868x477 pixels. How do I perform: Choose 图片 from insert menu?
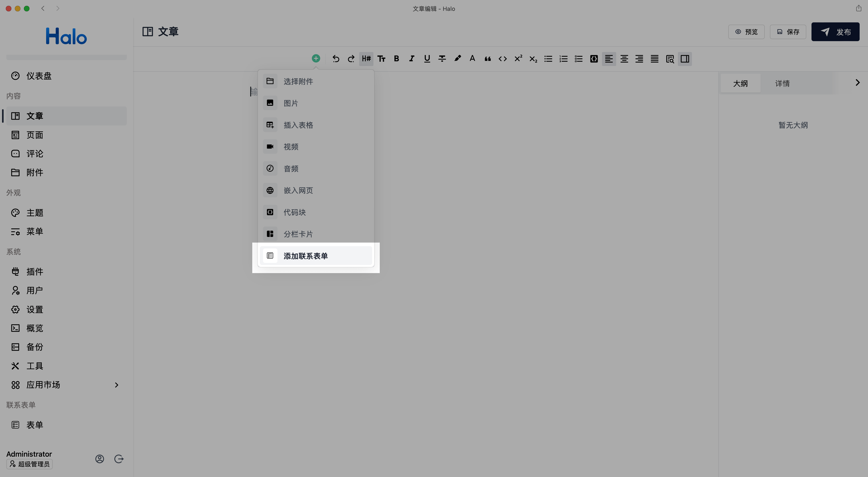[x=316, y=103]
